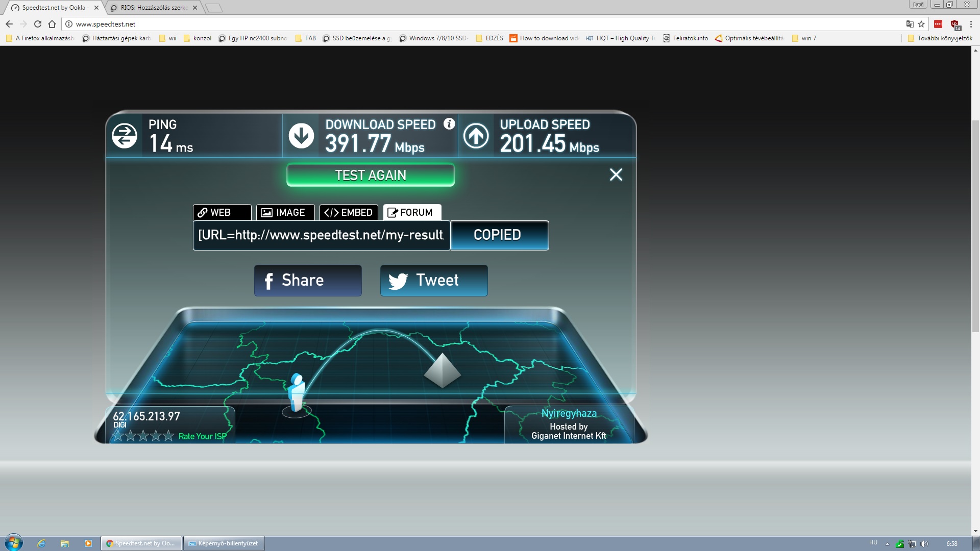The image size is (980, 551).
Task: Bookmark page with star icon
Action: (x=921, y=24)
